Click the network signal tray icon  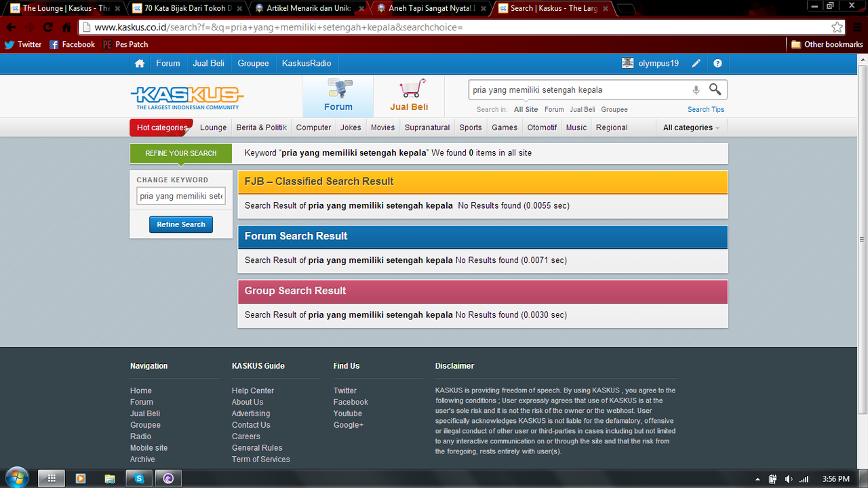[x=804, y=479]
